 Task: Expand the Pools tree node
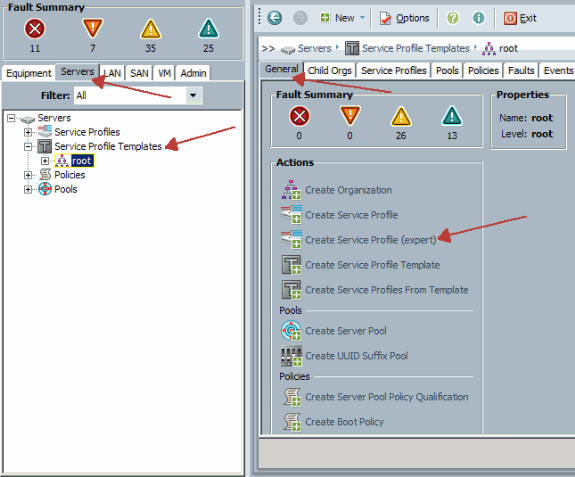[28, 189]
